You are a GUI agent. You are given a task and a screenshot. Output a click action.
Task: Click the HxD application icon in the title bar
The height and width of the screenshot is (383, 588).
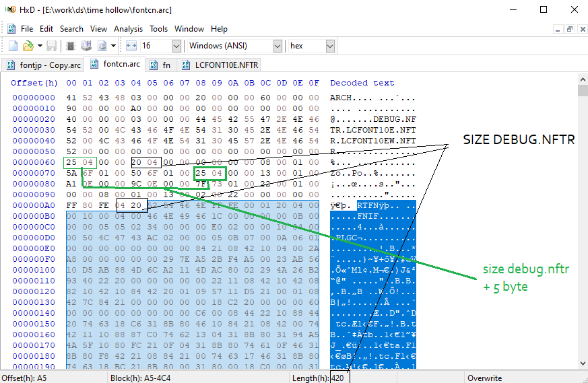(11, 9)
